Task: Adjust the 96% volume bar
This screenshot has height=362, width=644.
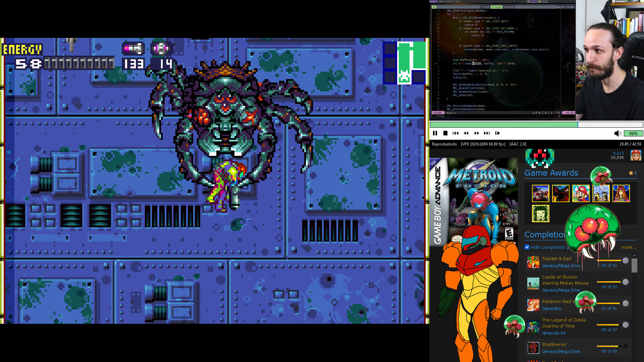Action: pos(633,133)
